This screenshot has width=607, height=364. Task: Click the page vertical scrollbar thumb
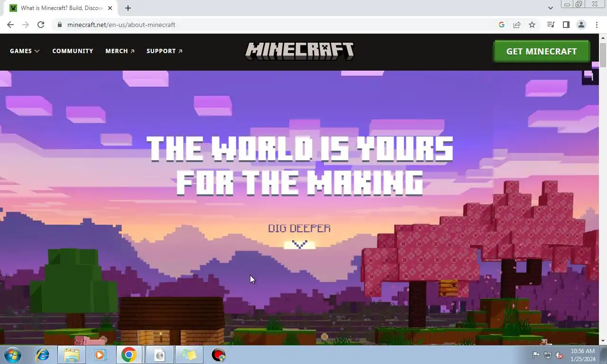[603, 55]
